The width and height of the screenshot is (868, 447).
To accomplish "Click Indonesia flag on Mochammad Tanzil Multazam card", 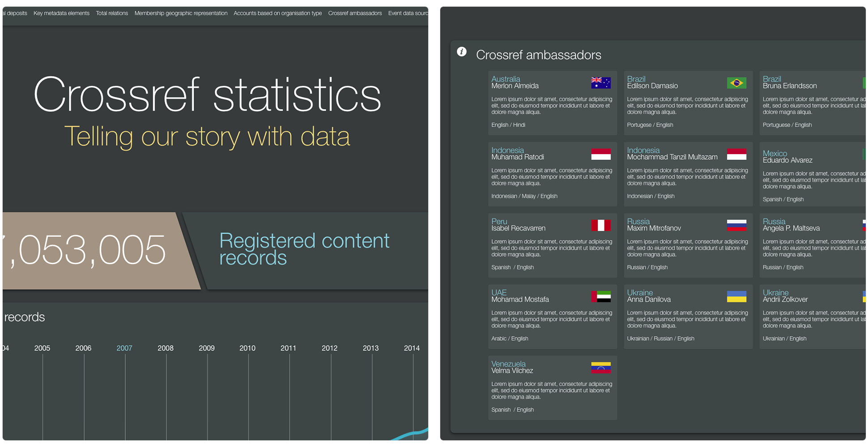I will tap(736, 154).
